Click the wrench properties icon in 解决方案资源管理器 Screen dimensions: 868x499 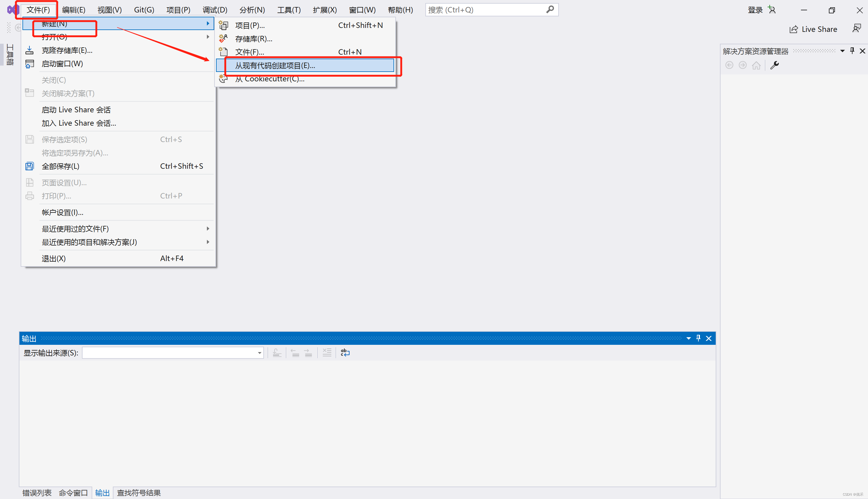point(775,65)
